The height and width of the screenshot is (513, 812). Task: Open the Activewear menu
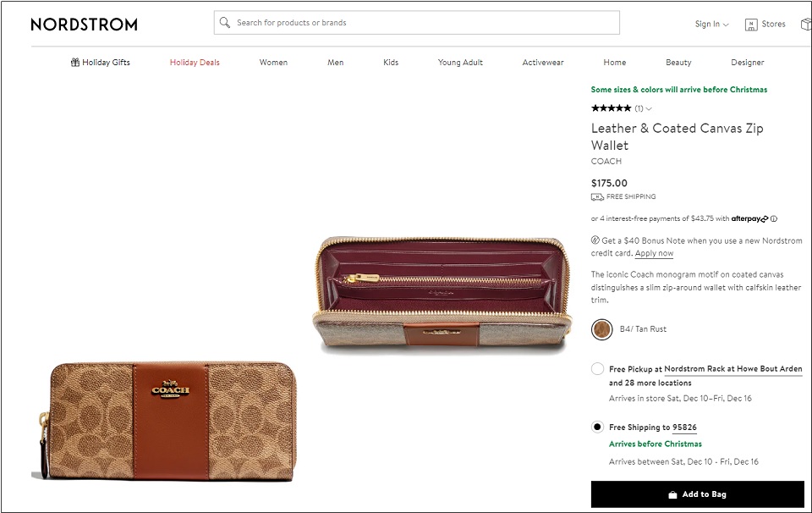[543, 62]
